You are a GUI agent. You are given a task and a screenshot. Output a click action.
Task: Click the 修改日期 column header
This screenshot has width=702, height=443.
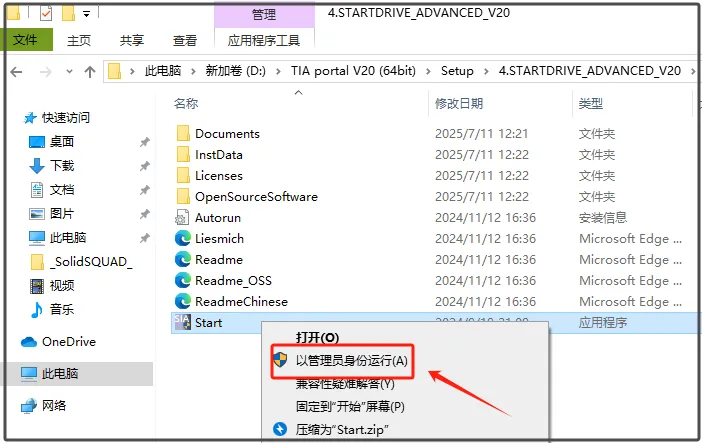[459, 103]
